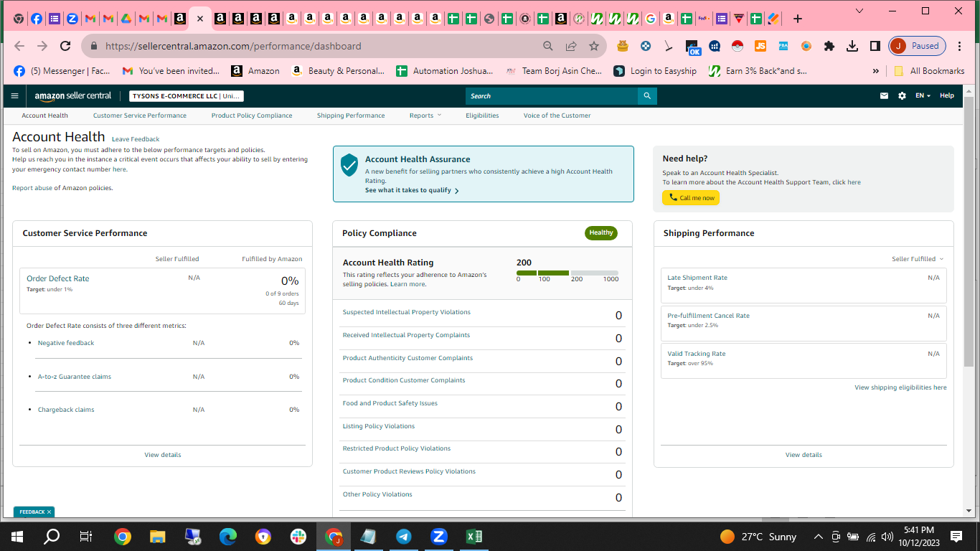980x551 pixels.
Task: Toggle the Chrome side panel icon
Action: [875, 46]
